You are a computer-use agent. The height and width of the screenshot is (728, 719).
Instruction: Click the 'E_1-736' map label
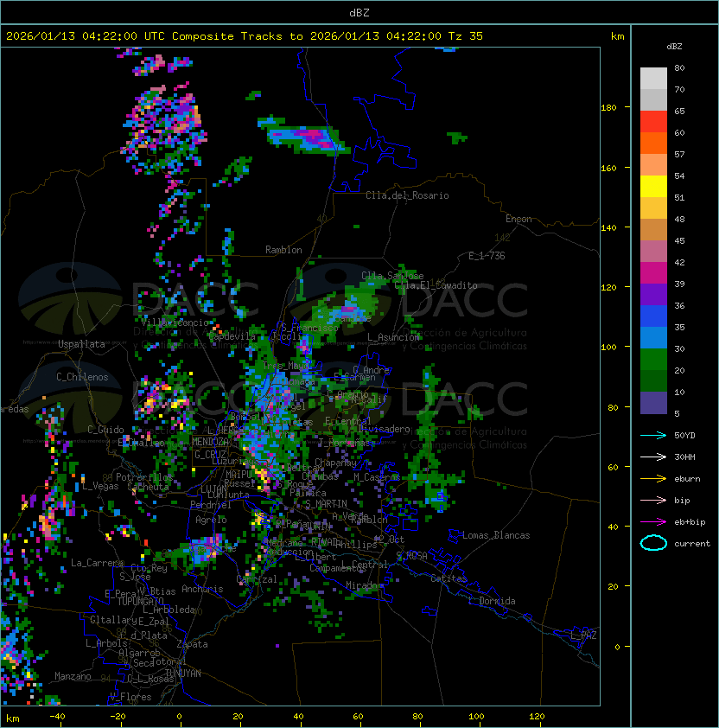[x=487, y=256]
